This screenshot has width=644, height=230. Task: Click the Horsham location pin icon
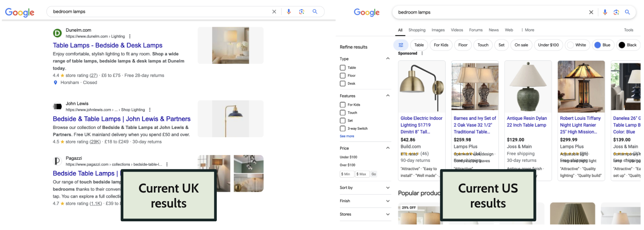point(56,82)
